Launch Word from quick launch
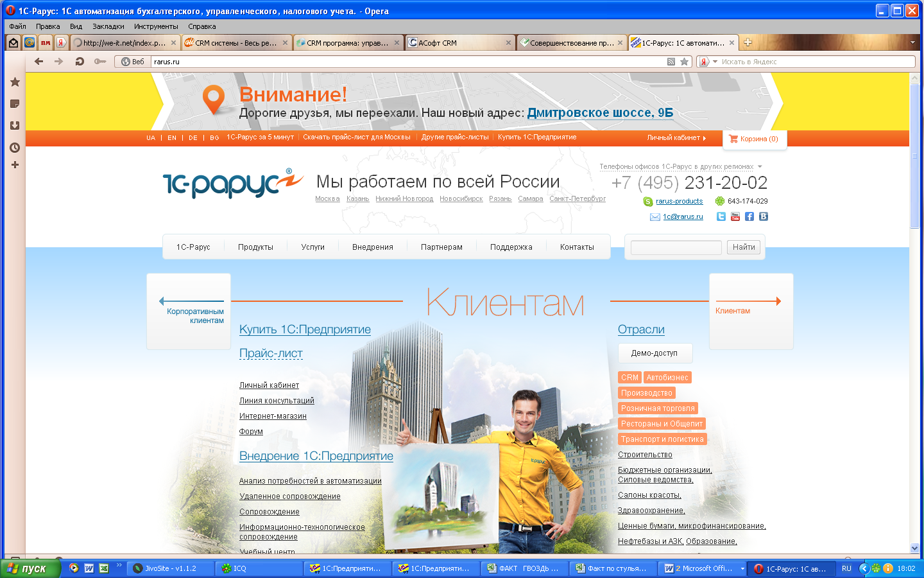 point(89,568)
